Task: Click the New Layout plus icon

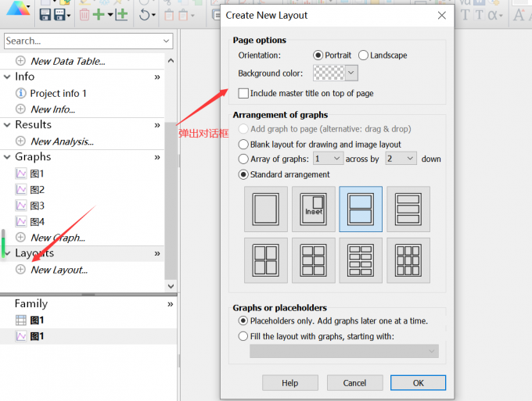Action: [x=20, y=270]
